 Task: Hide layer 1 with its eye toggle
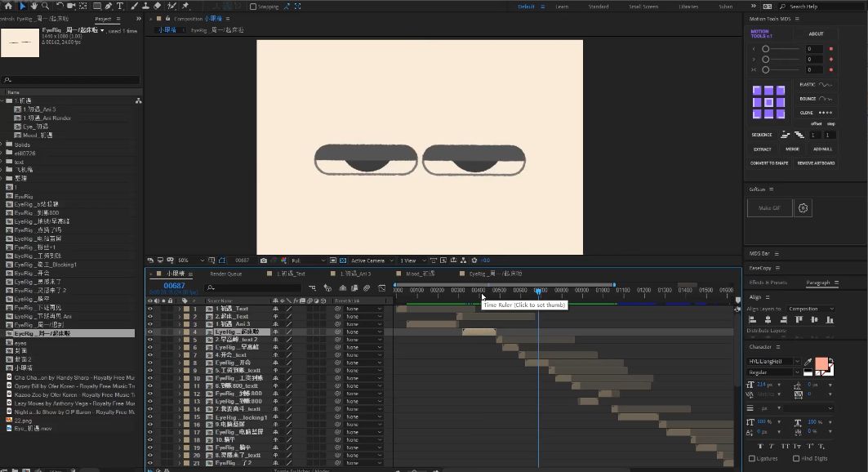(150, 309)
